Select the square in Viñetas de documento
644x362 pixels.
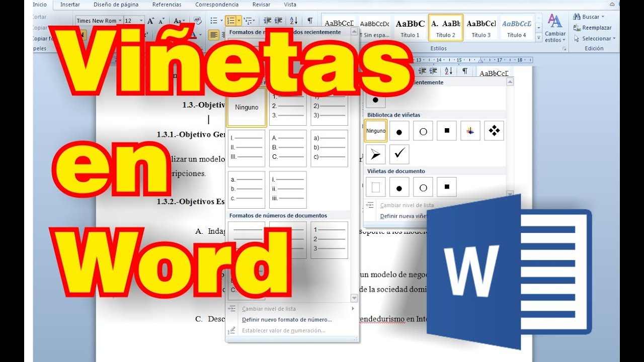coord(447,187)
